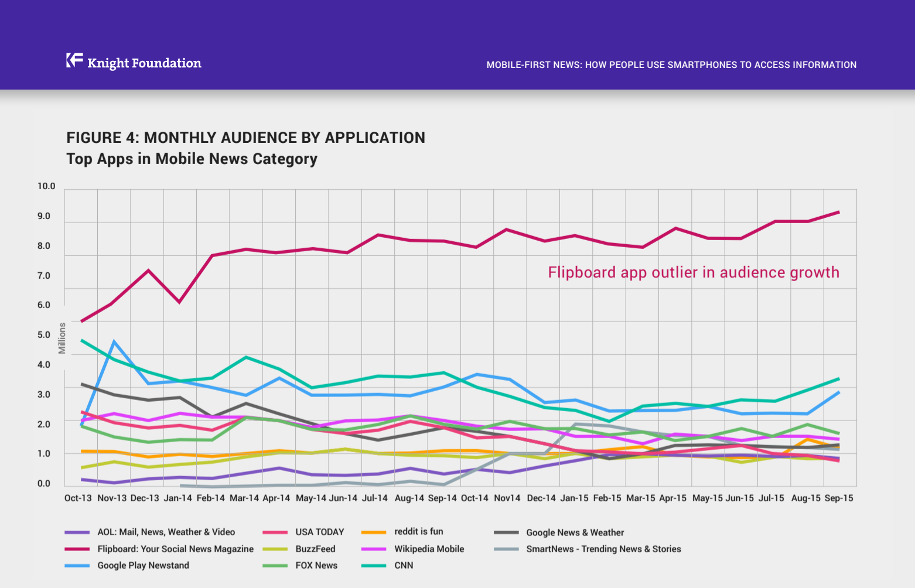Click the 8.0 y-axis value
915x588 pixels.
click(44, 246)
